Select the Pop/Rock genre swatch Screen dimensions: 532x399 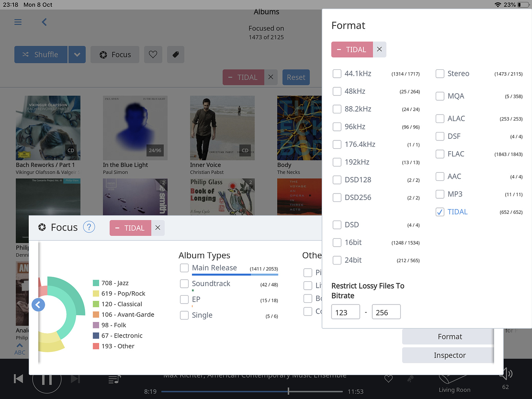(x=96, y=293)
